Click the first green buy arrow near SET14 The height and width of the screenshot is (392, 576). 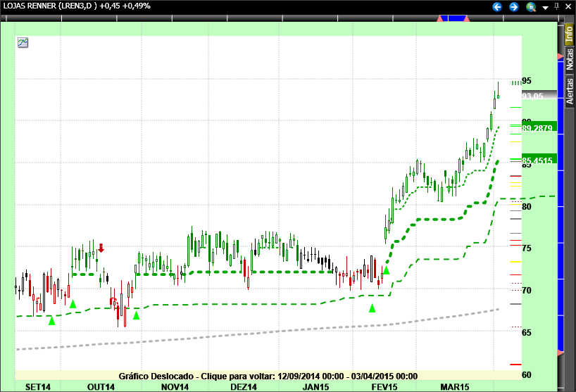pos(51,320)
